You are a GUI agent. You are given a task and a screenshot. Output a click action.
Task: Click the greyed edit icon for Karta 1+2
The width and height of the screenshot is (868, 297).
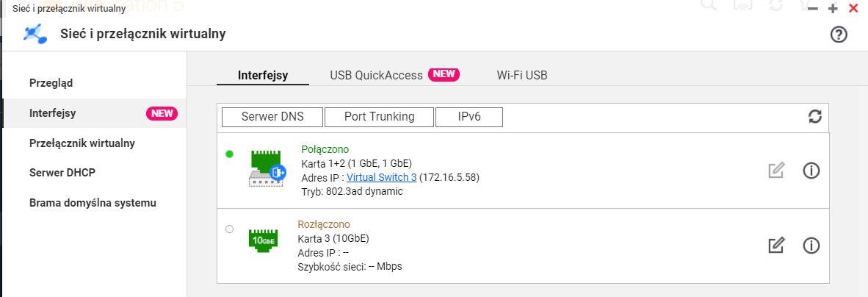[x=776, y=171]
